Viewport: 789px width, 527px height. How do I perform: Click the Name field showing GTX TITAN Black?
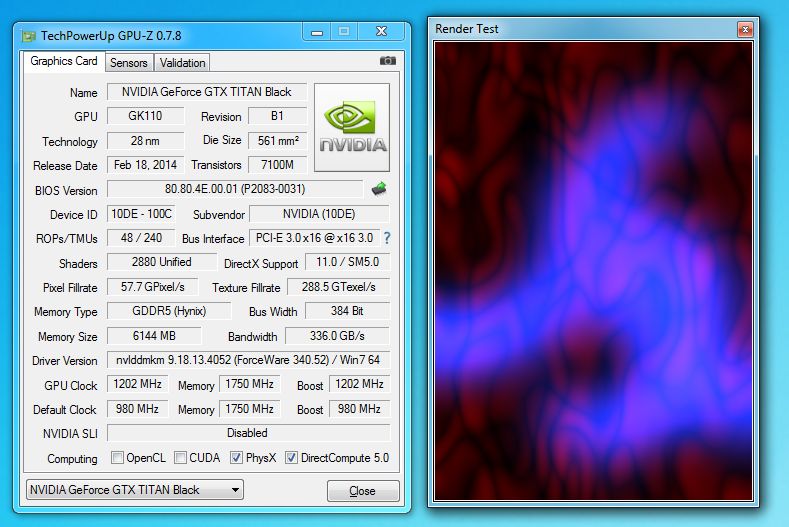click(x=207, y=92)
